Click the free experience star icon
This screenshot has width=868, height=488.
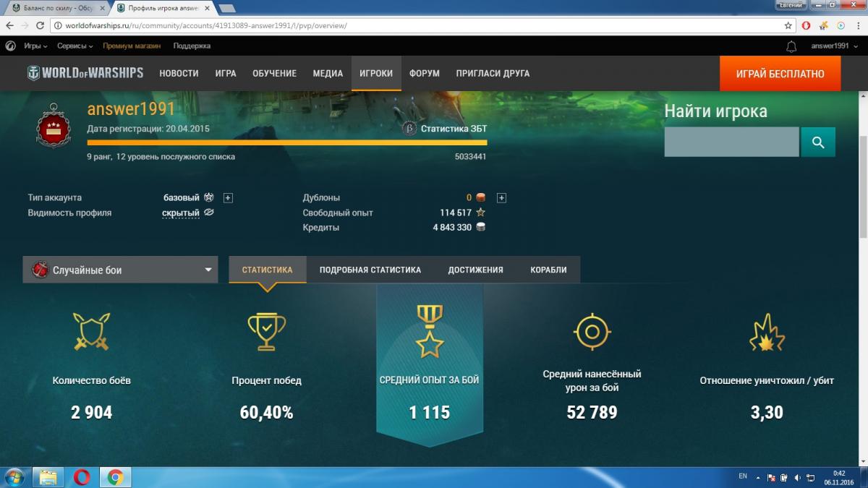480,213
